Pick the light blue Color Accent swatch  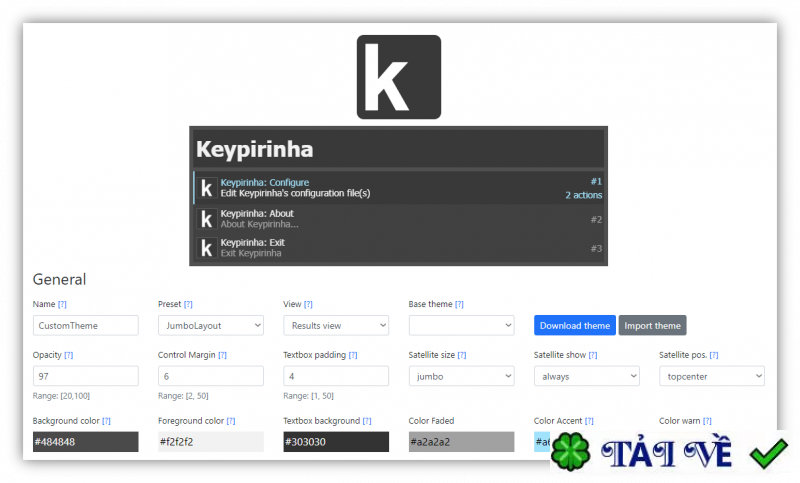[x=542, y=442]
